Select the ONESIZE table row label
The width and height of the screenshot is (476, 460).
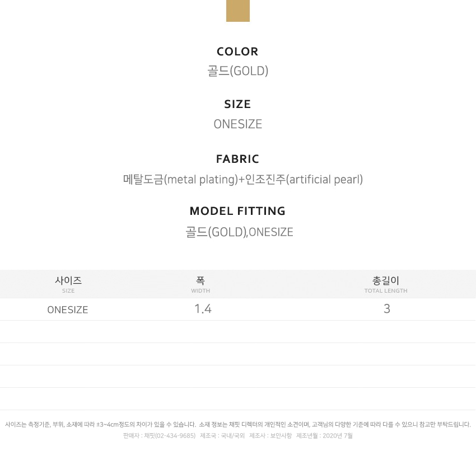(68, 310)
